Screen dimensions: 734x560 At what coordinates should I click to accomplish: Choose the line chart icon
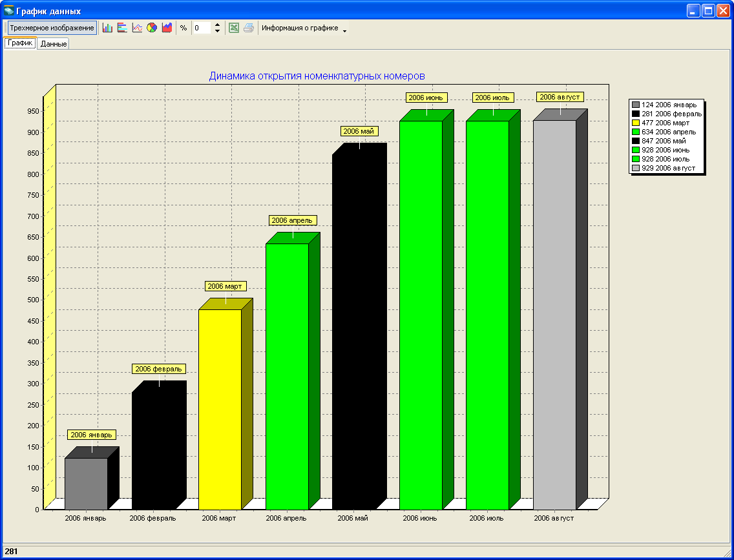pos(137,28)
